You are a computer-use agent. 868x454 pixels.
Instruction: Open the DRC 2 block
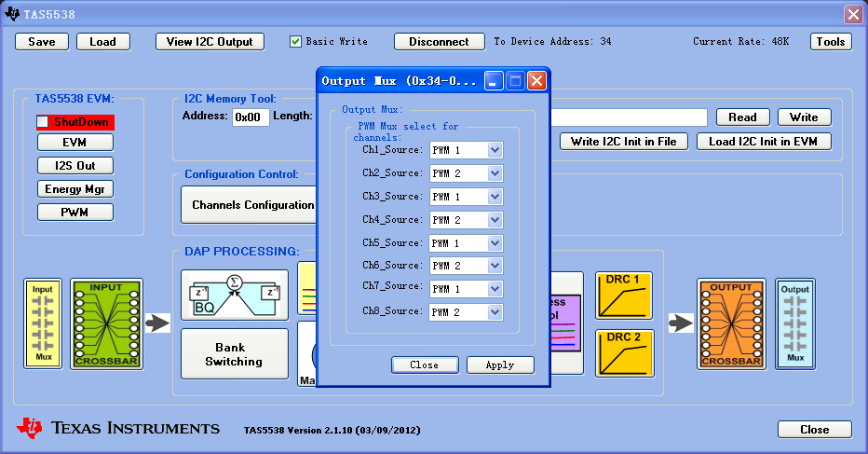click(624, 353)
